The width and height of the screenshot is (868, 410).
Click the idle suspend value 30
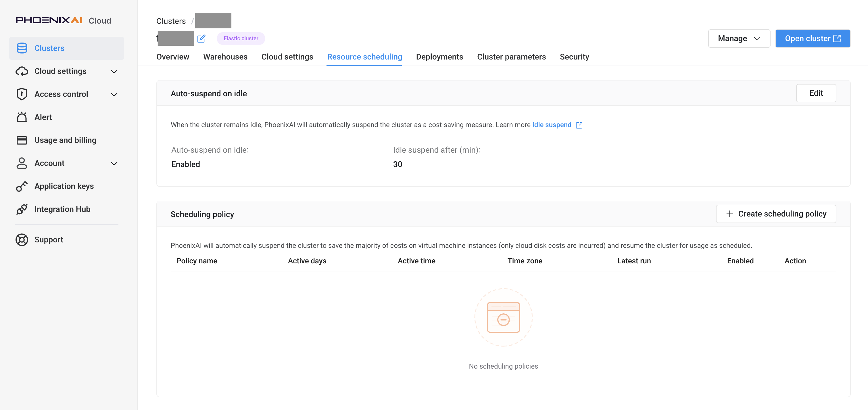click(x=397, y=164)
